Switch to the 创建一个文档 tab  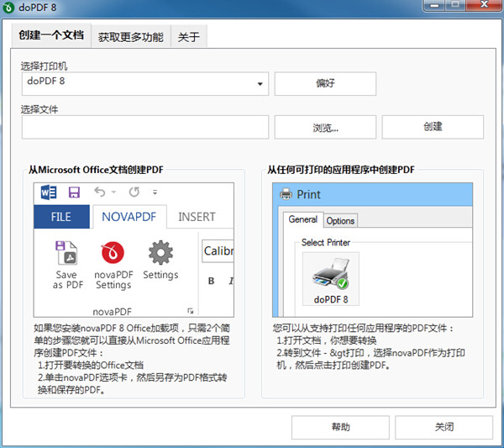tap(51, 35)
